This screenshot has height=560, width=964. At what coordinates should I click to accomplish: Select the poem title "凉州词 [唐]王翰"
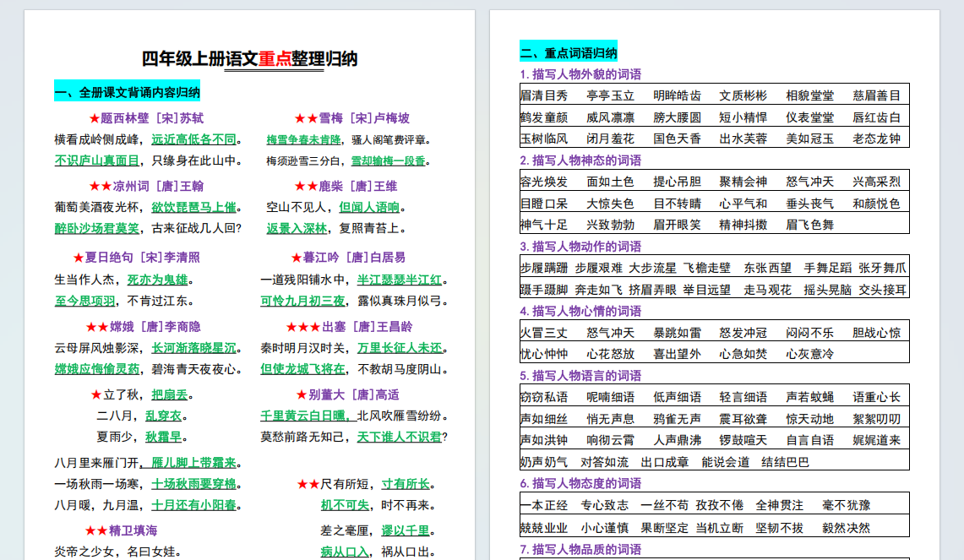tap(158, 187)
